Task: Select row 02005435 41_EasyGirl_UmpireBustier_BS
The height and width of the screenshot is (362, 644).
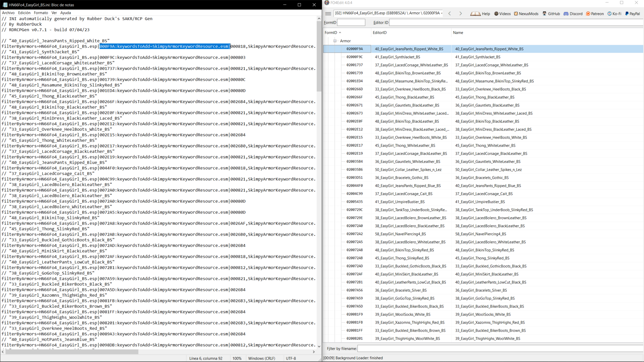Action: coord(483,202)
